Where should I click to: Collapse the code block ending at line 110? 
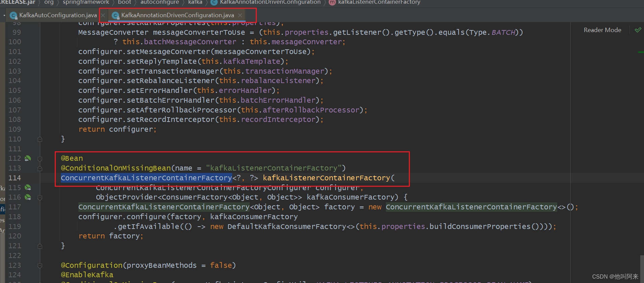(40, 139)
